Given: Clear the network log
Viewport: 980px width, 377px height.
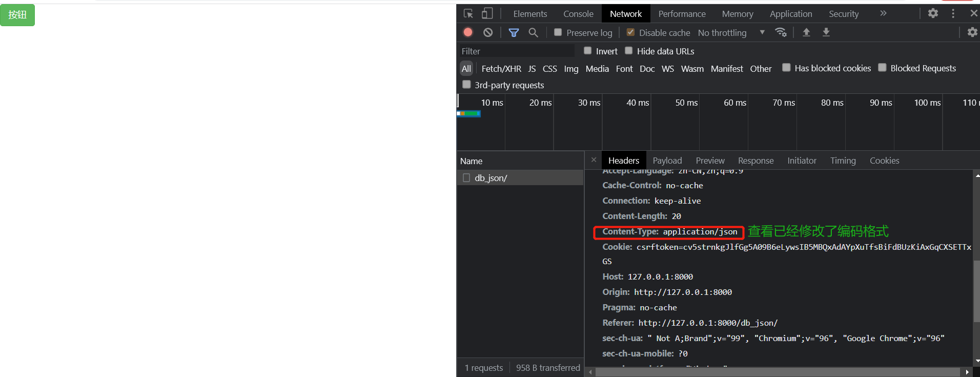Looking at the screenshot, I should pyautogui.click(x=488, y=32).
